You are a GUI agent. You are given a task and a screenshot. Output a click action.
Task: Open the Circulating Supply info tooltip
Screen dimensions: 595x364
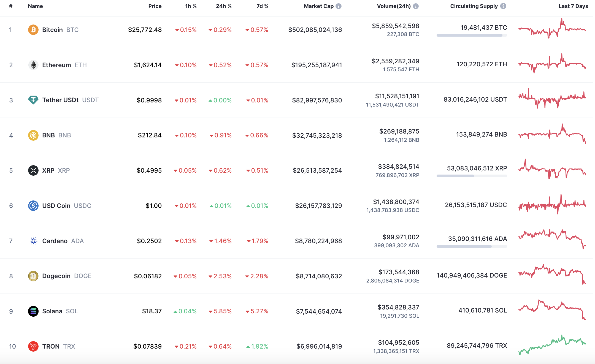click(x=504, y=6)
